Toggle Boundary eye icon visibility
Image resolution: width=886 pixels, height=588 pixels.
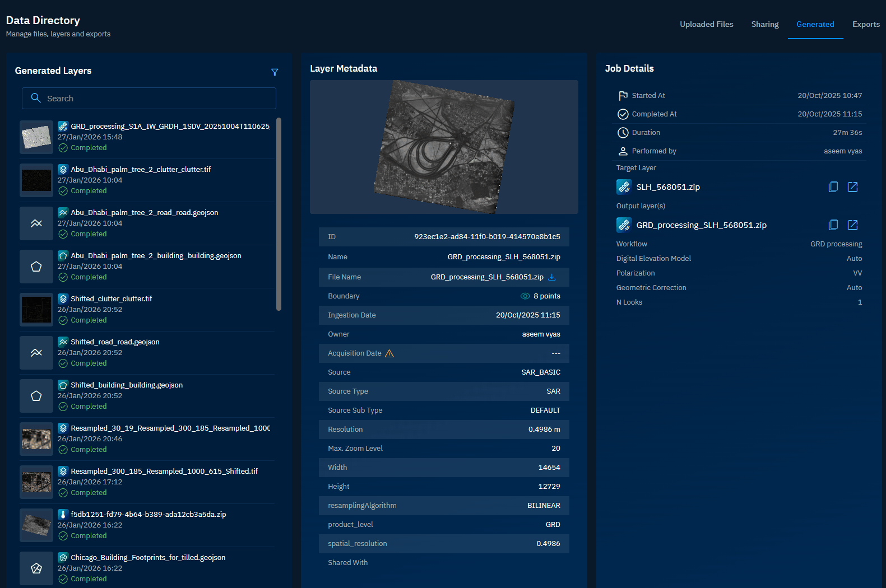(525, 296)
